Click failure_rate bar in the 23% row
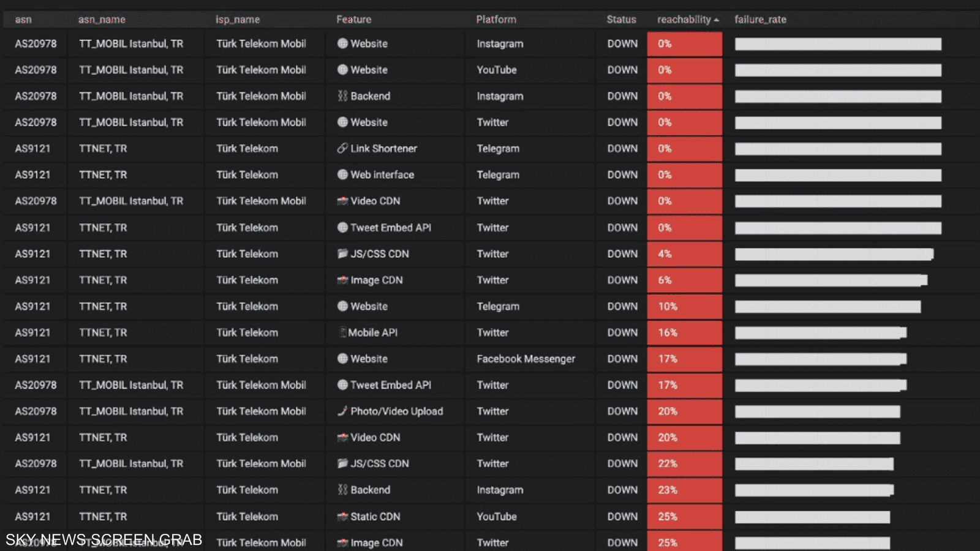The width and height of the screenshot is (980, 551). 815,490
